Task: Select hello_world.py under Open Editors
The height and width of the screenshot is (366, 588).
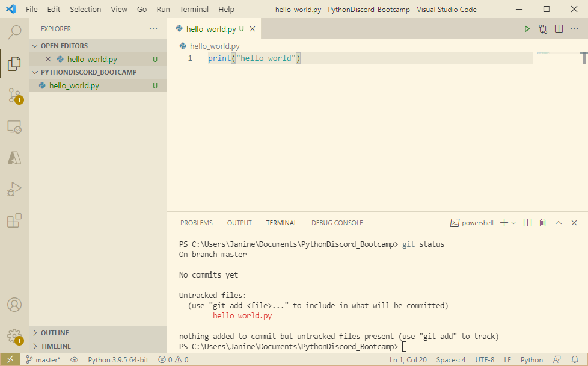Action: point(98,59)
